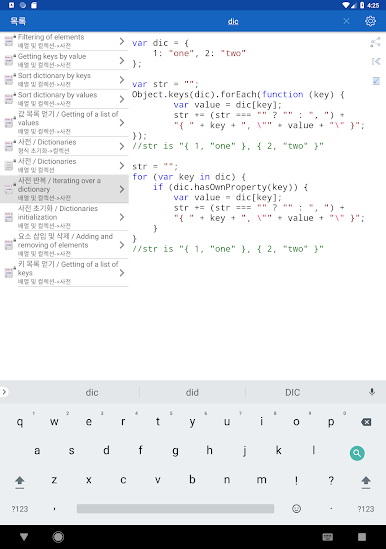Expand chevron for 'Sort dictionary by keys'

122,80
